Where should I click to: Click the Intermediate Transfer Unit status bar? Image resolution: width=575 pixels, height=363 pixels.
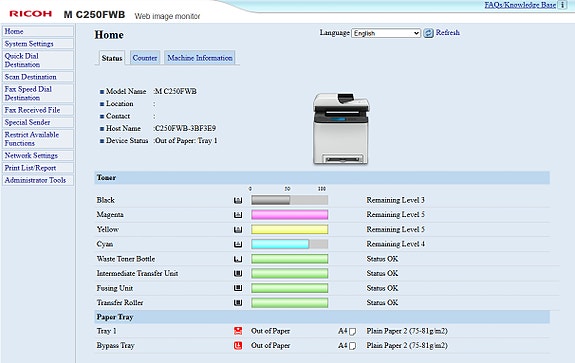point(289,274)
